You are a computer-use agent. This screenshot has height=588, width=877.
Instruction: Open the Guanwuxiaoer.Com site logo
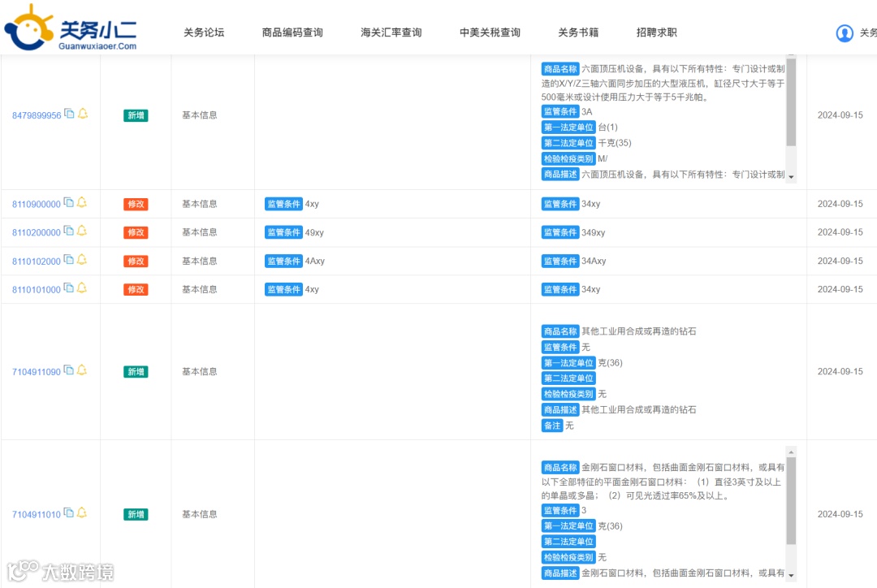coord(71,28)
